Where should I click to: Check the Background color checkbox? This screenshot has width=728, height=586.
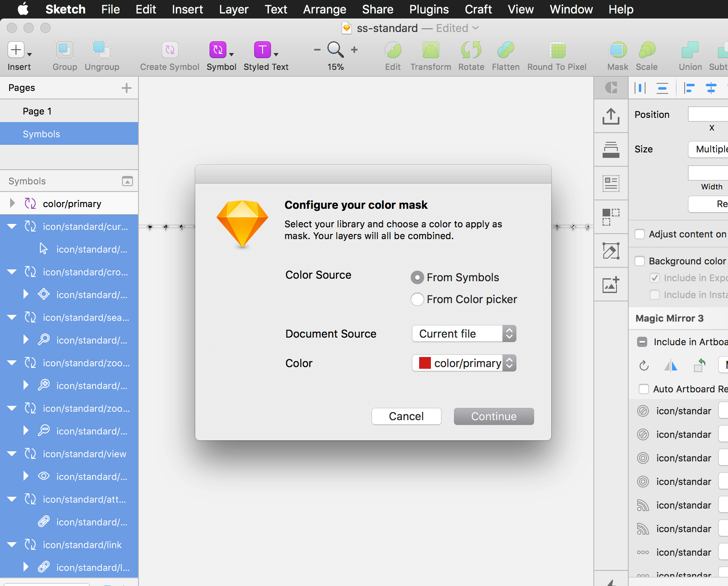tap(639, 261)
